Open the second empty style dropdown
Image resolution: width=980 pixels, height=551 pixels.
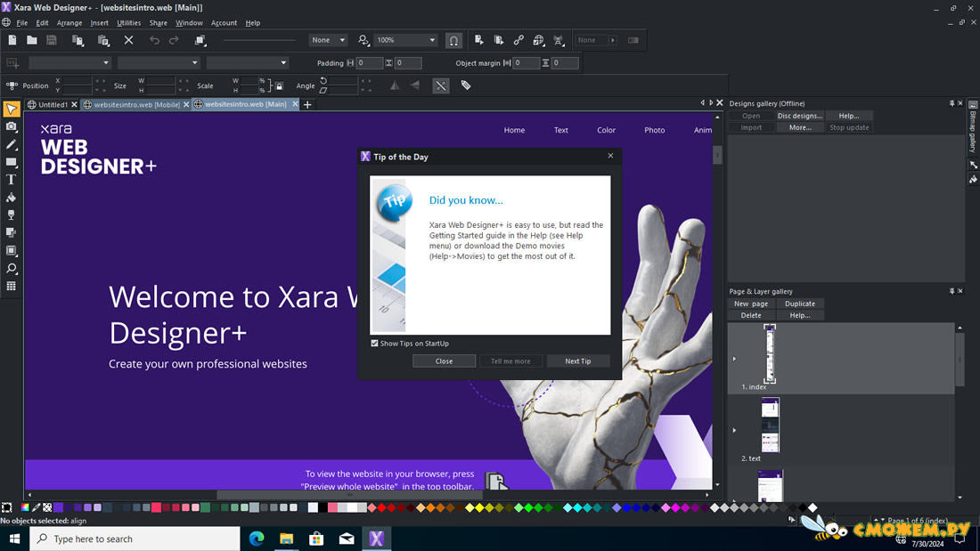click(x=159, y=63)
